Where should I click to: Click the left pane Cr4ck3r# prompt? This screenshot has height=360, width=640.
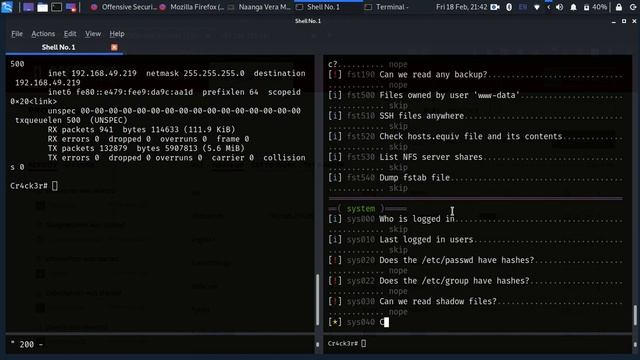click(34, 186)
